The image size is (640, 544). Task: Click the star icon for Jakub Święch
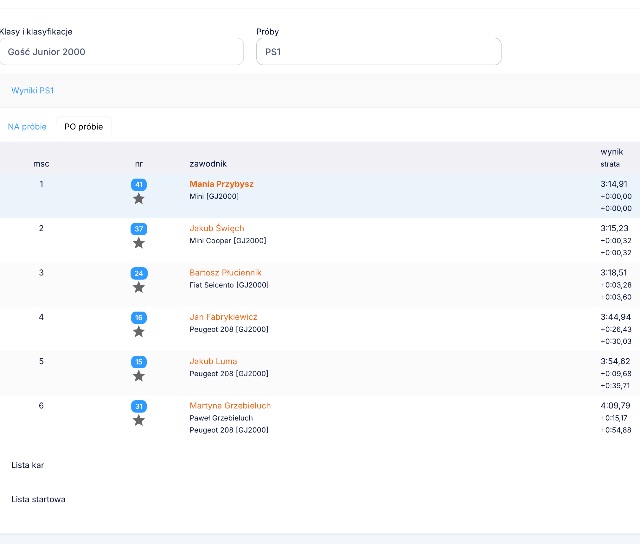click(x=139, y=243)
